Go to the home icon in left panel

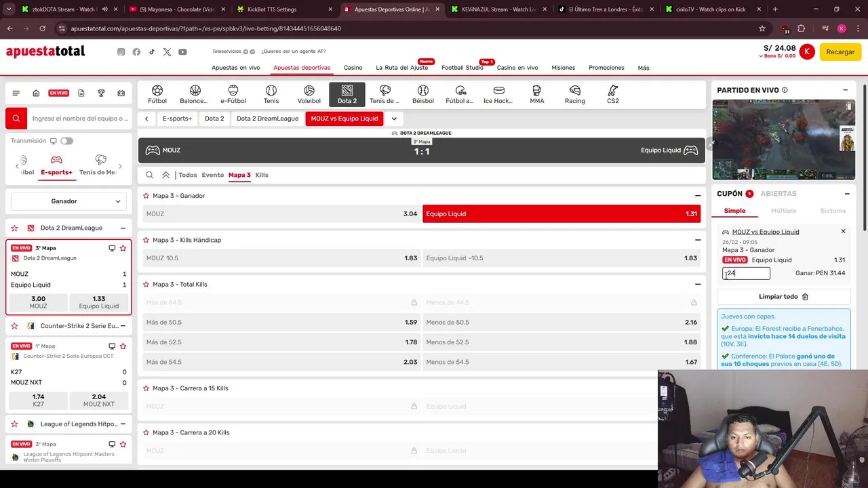point(36,93)
